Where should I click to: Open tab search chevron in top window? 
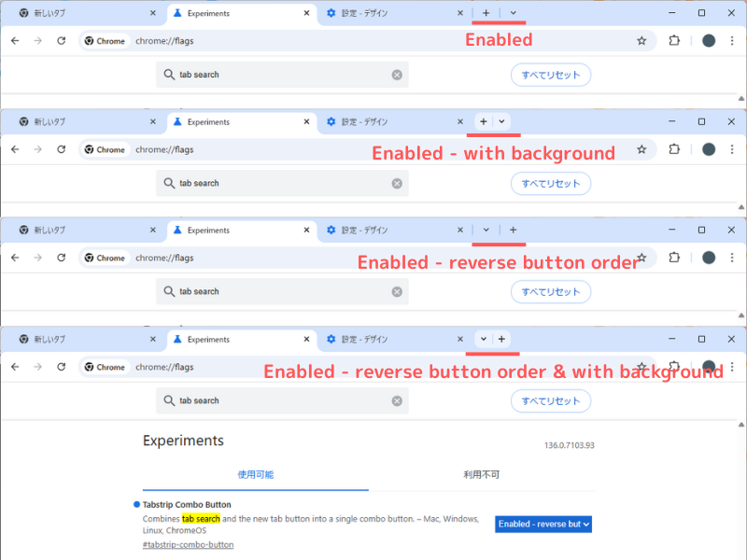[x=513, y=13]
